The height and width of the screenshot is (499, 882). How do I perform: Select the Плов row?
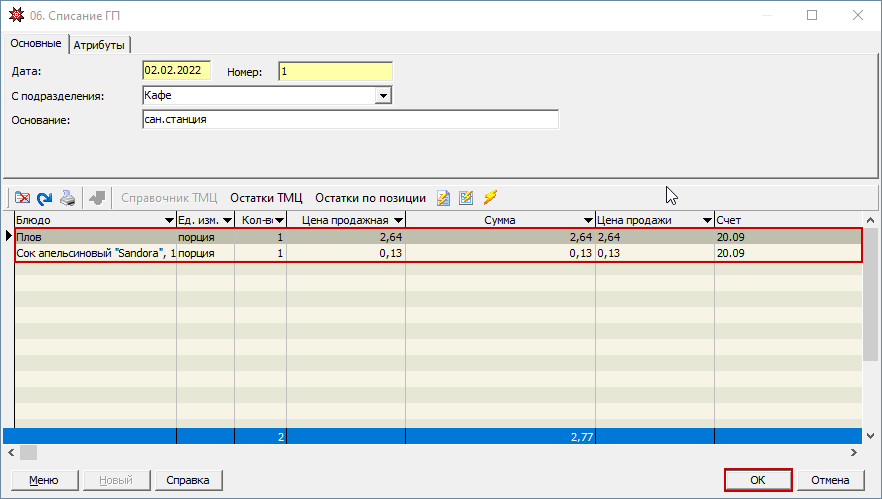(438, 237)
